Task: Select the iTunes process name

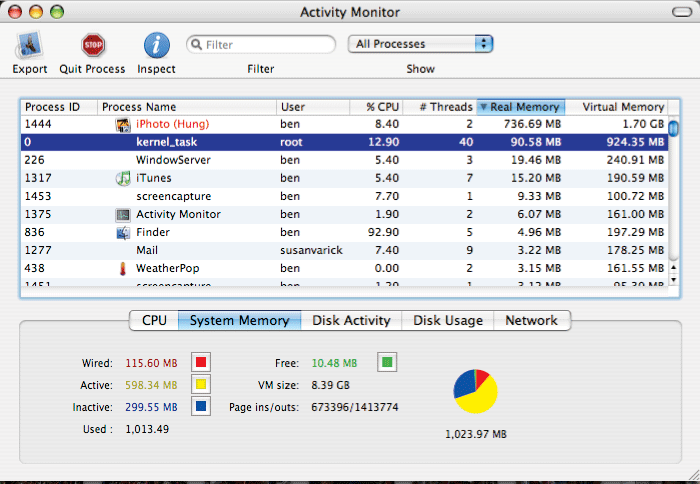Action: coord(154,178)
